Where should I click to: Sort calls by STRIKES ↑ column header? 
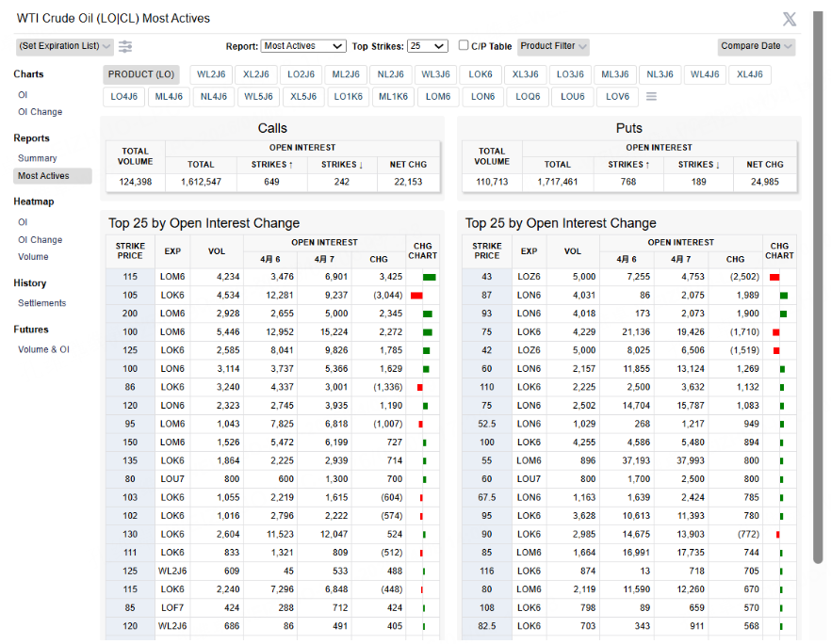click(272, 165)
